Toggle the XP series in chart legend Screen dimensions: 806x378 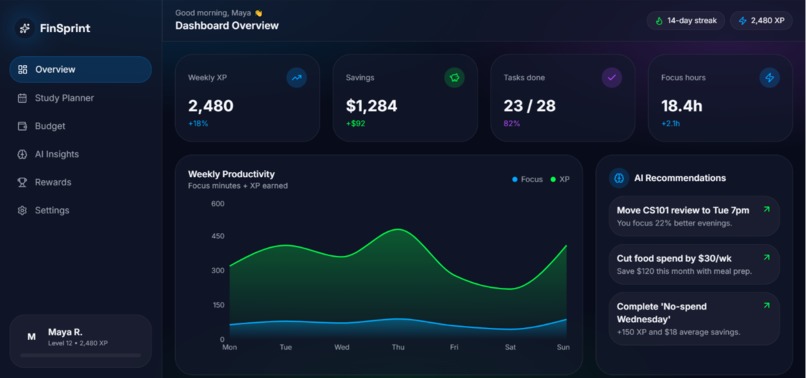coord(560,179)
